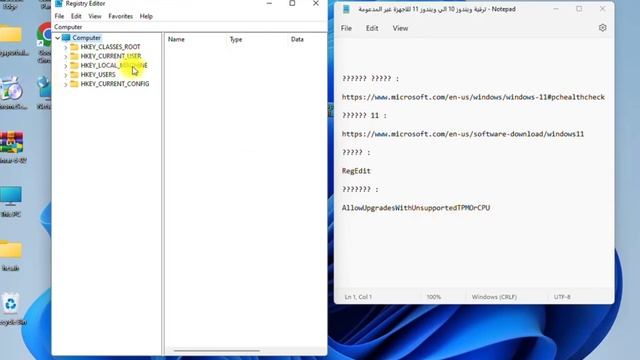The image size is (640, 360).
Task: Select This PC desktop icon
Action: pos(11,201)
